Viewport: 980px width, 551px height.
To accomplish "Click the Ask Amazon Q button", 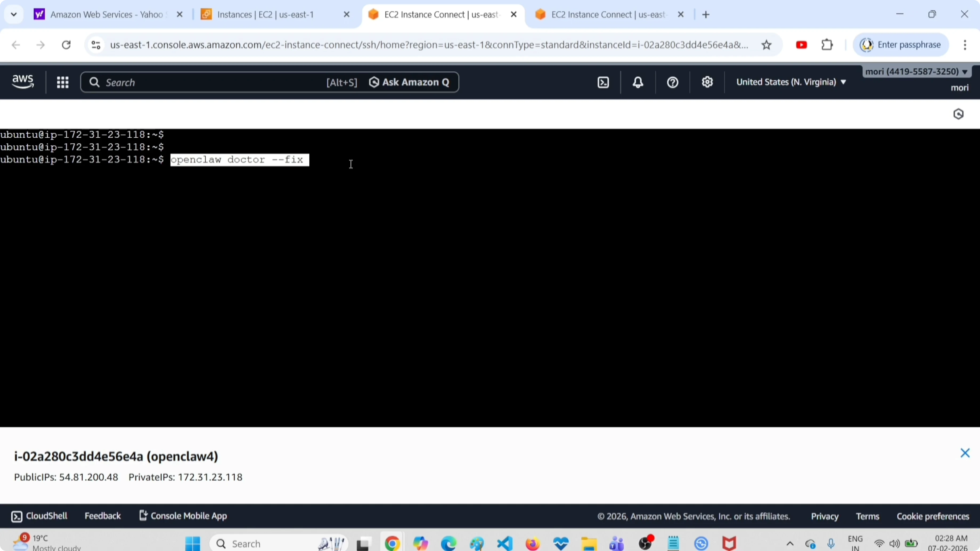I will tap(409, 83).
